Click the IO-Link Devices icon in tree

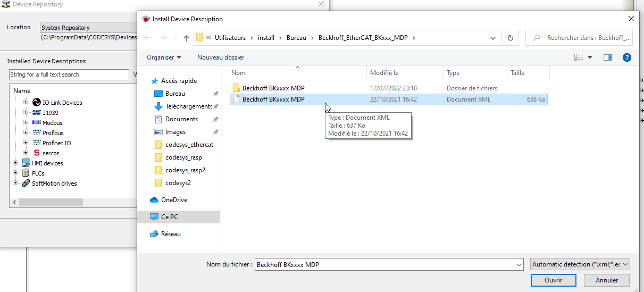[37, 102]
